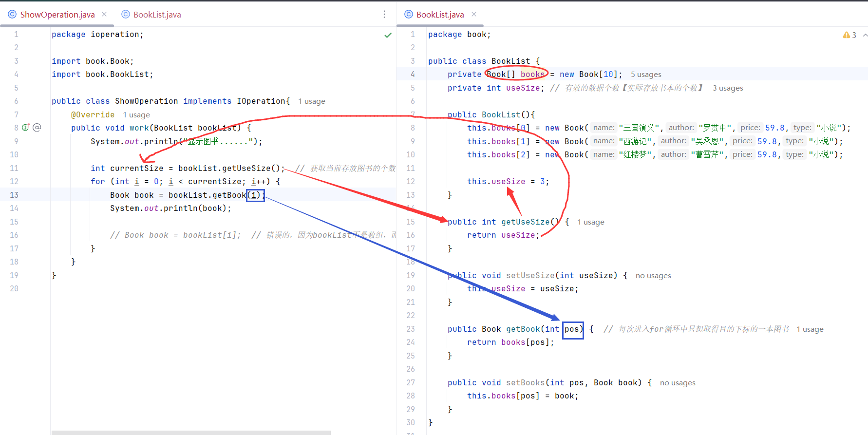Click 'return books[pos];' statement

click(x=510, y=342)
